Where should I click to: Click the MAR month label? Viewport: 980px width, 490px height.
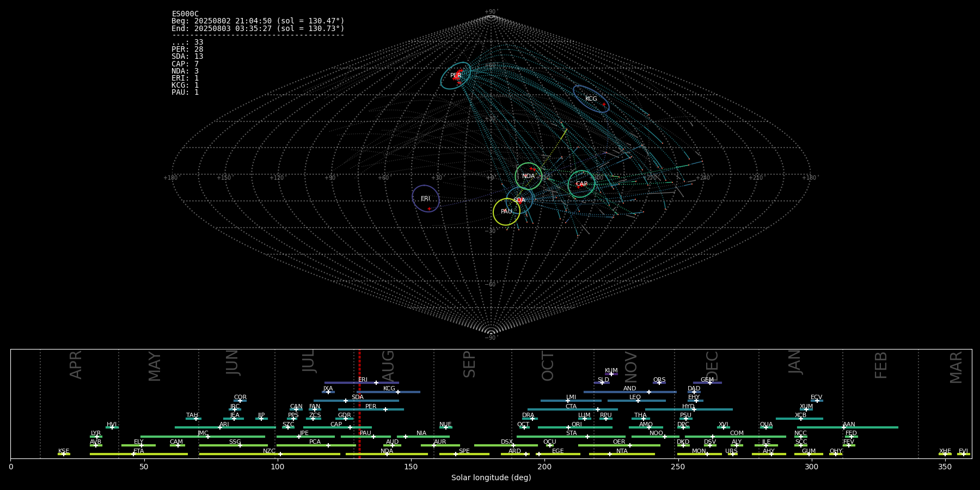(x=956, y=367)
